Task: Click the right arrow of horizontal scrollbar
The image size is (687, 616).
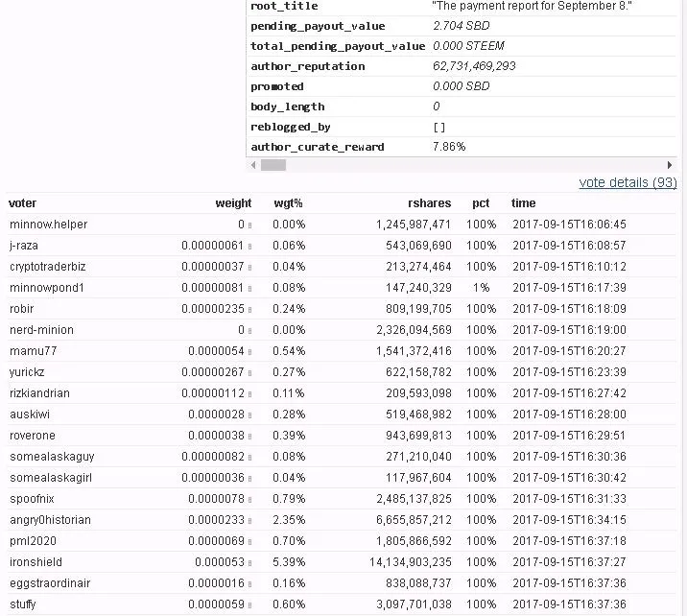Action: click(669, 165)
